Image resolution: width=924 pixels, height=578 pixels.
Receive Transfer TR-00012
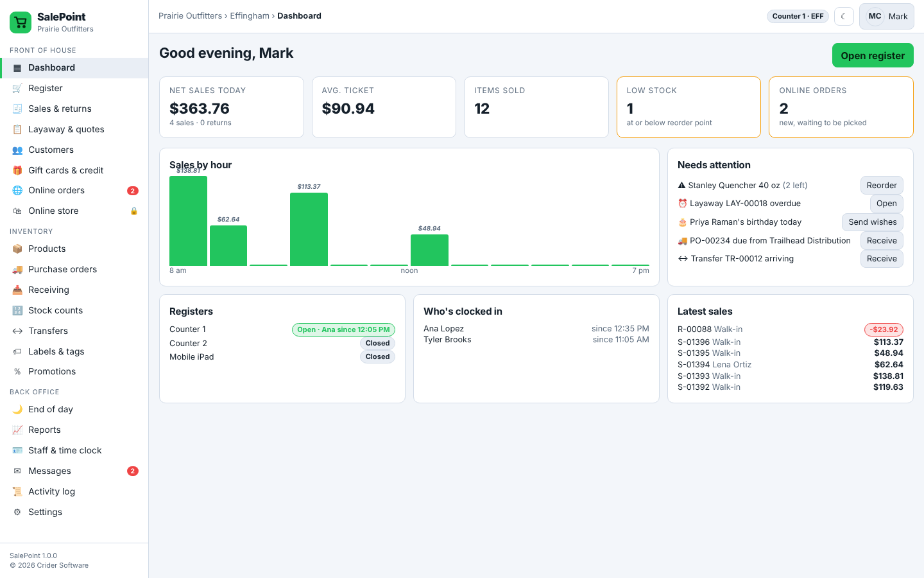coord(882,259)
